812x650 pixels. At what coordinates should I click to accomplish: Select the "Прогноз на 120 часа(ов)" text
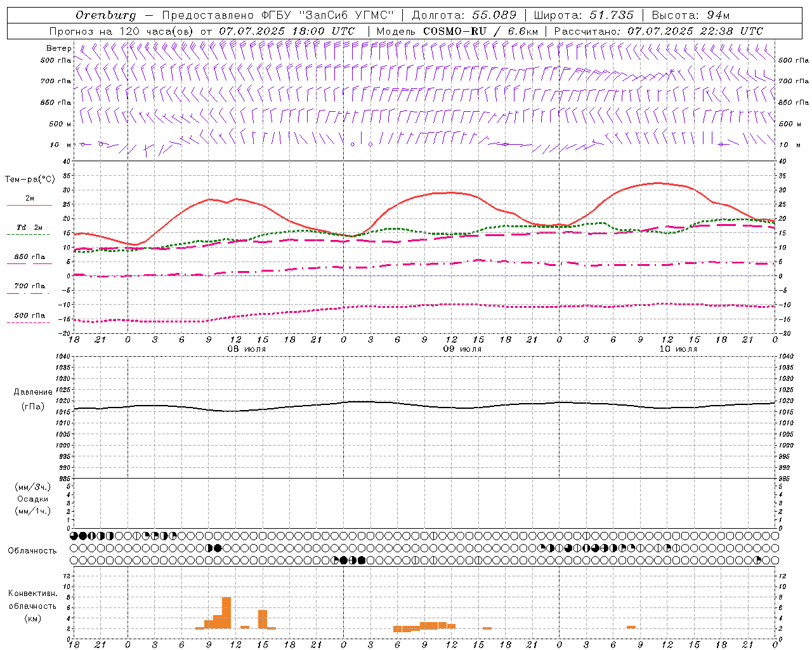point(122,31)
